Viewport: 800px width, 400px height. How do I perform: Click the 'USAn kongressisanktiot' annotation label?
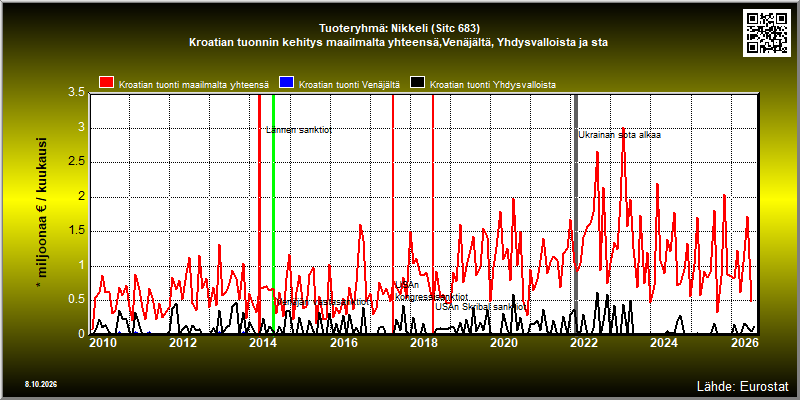pyautogui.click(x=432, y=291)
